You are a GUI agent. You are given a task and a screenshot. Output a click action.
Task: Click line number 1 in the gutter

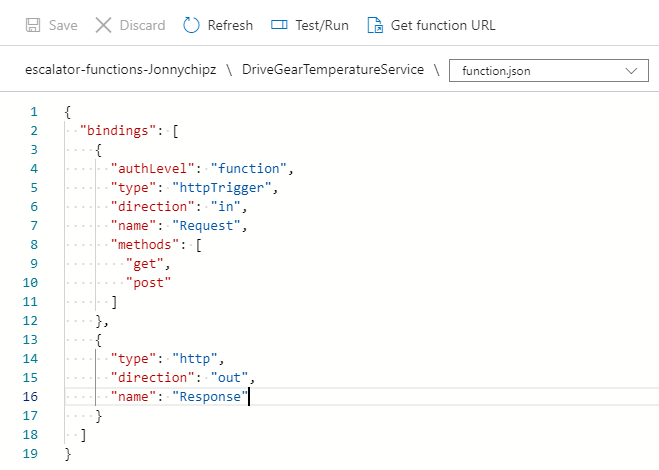34,111
